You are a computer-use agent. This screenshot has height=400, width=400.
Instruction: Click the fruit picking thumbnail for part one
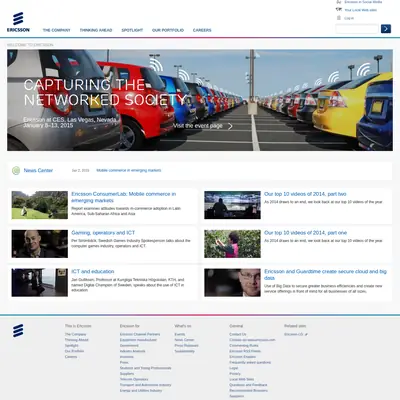click(232, 244)
